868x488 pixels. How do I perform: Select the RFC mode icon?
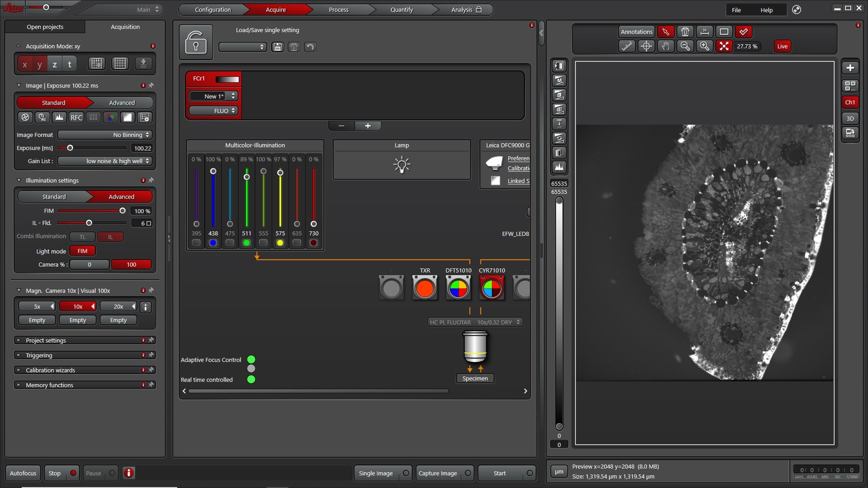coord(76,117)
